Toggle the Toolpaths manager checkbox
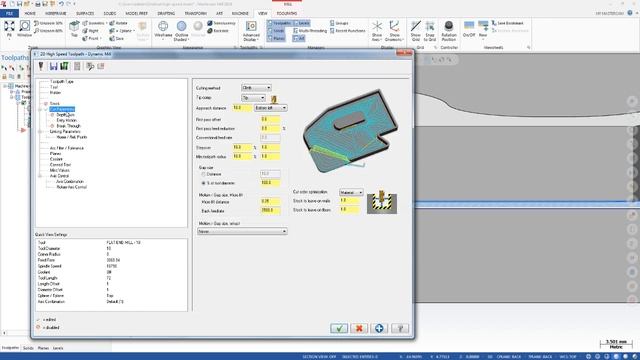640x360 pixels. (x=270, y=23)
